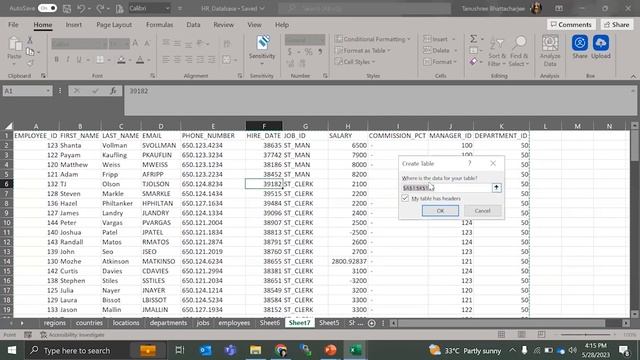The image size is (640, 360).
Task: Click the Cut scissors icon
Action: point(30,40)
